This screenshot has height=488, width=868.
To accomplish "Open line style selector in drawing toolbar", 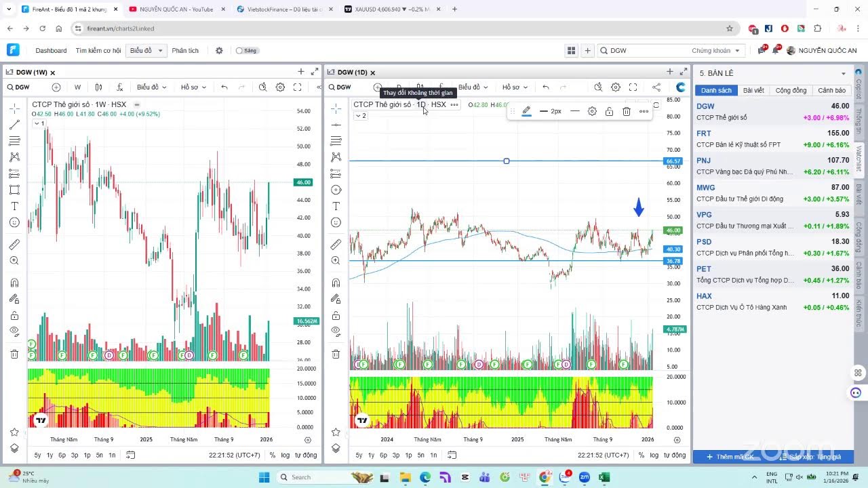I will pos(575,111).
